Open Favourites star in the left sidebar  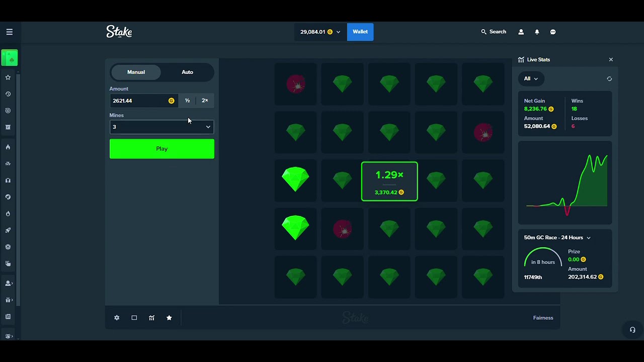(8, 77)
